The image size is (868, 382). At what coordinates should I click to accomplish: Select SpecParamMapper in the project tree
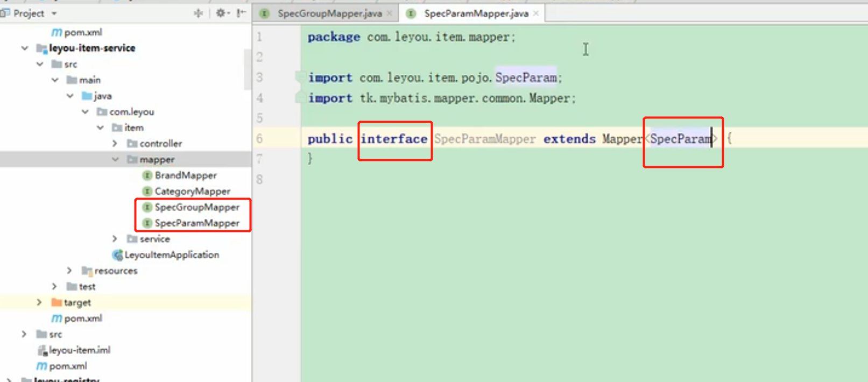point(197,223)
